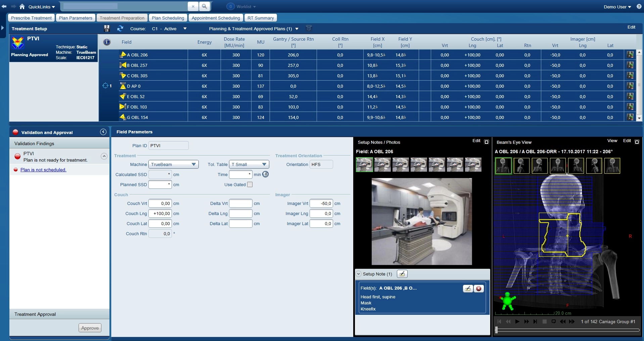Click the clock icon next to Time field
Screen dimensions: 644x341
click(x=265, y=174)
